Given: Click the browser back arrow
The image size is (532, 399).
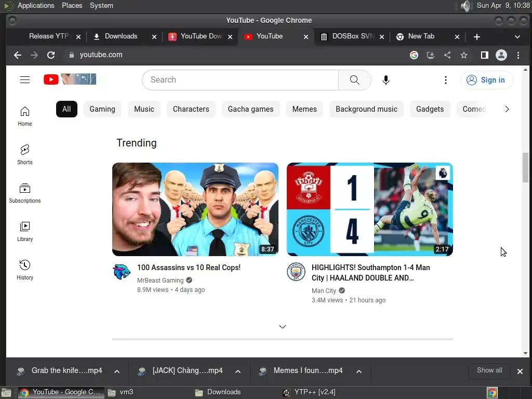Looking at the screenshot, I should 18,55.
